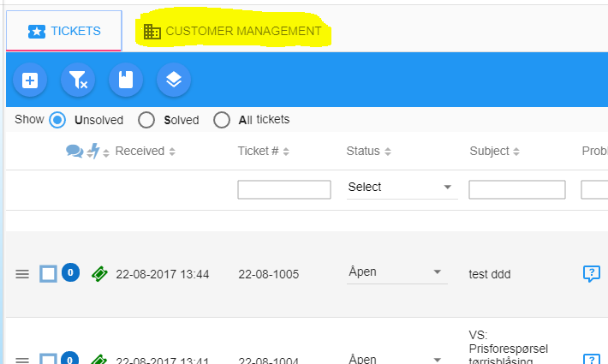This screenshot has height=364, width=608.
Task: Sort by the Ticket # column header
Action: click(x=258, y=151)
